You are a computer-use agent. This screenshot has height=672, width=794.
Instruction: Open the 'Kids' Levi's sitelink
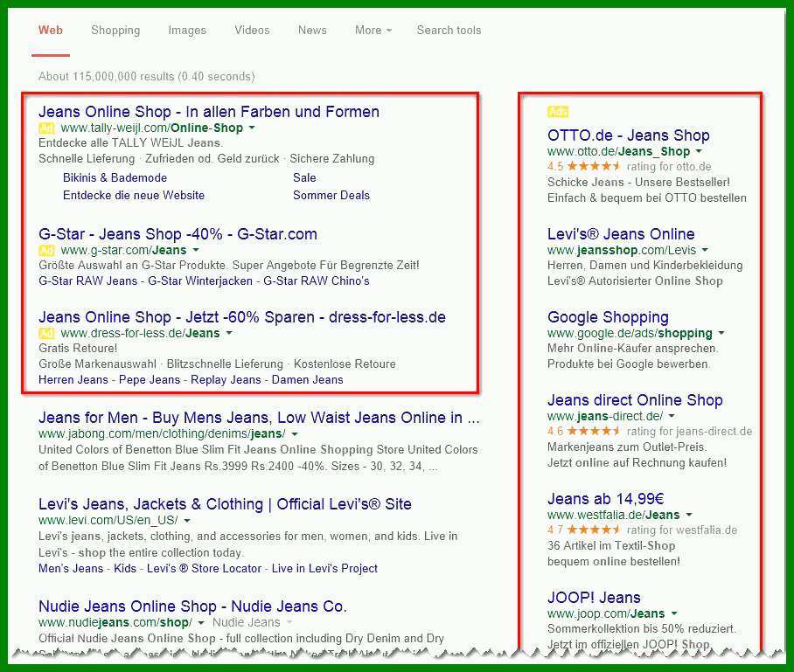[125, 568]
